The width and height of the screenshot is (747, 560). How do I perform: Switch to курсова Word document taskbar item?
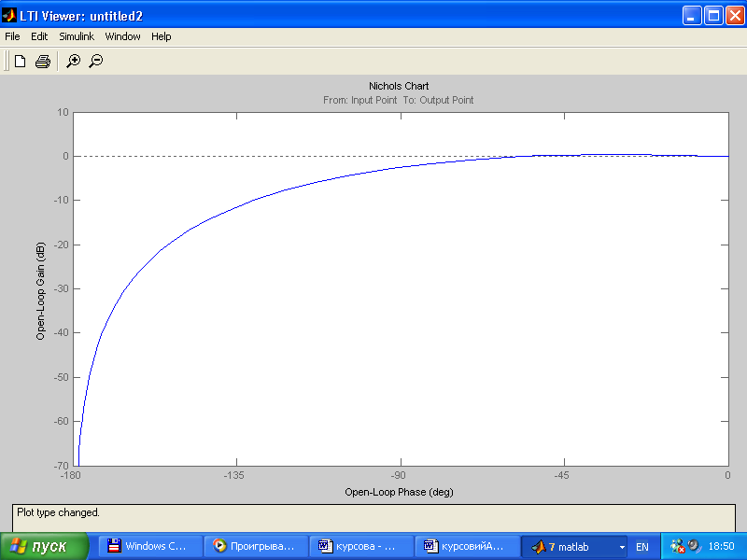[361, 546]
